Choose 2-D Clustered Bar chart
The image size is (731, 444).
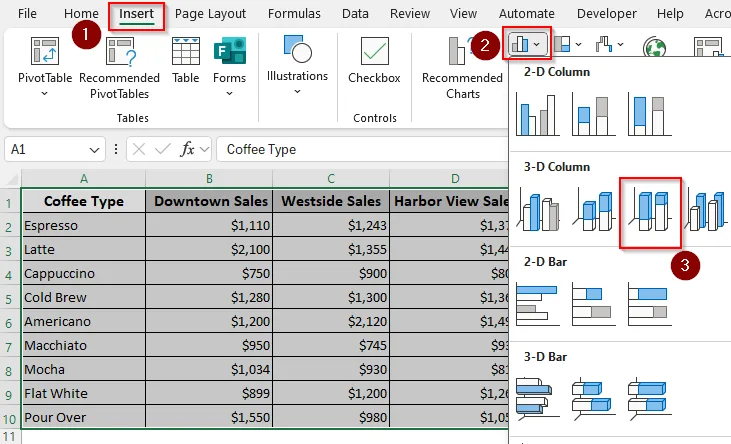click(x=538, y=305)
